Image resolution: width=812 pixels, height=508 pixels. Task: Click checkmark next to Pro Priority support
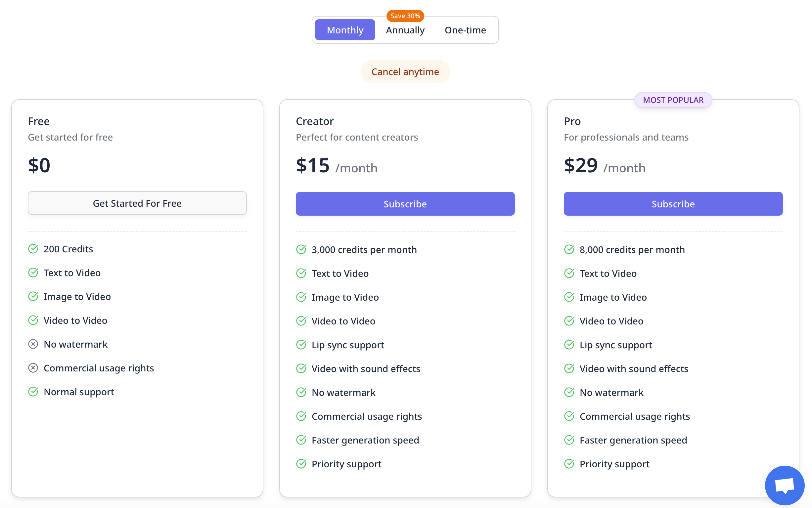click(x=569, y=464)
